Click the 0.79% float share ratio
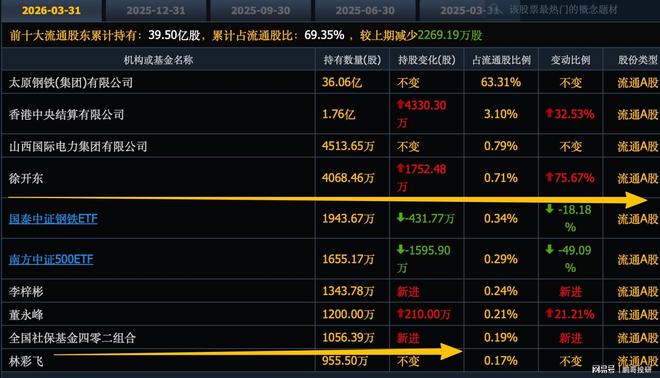This screenshot has height=378, width=660. pos(501,146)
